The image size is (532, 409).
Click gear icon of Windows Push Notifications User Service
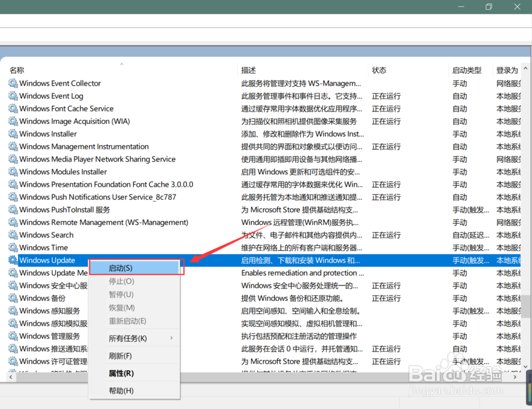coord(13,197)
